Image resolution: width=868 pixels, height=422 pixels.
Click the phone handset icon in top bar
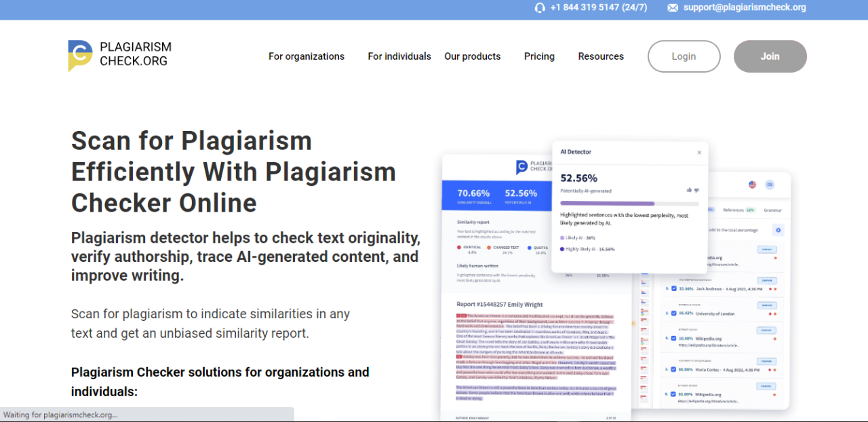click(540, 8)
